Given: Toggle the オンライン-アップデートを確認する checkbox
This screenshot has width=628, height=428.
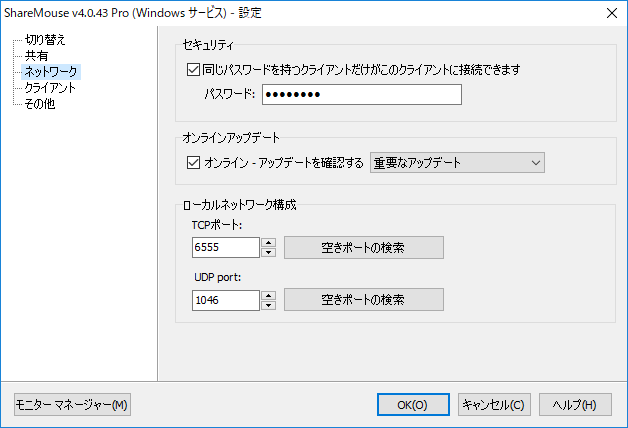Looking at the screenshot, I should [x=193, y=163].
